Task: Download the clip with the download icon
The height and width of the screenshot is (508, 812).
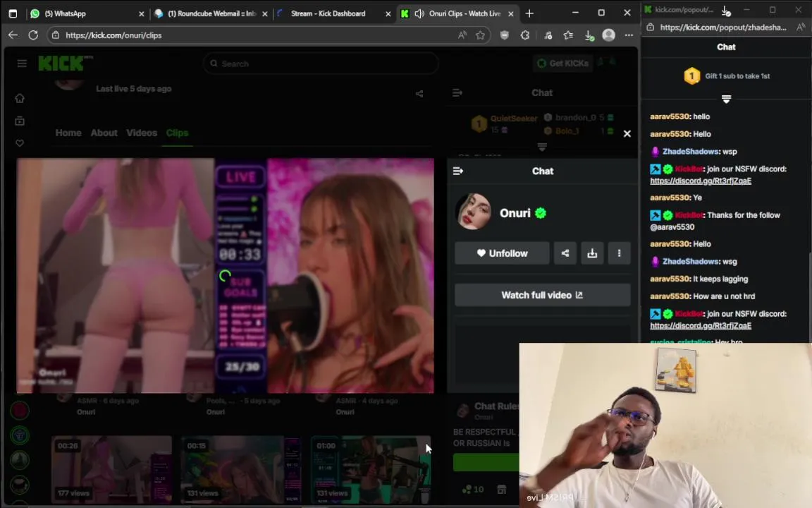Action: (x=592, y=253)
